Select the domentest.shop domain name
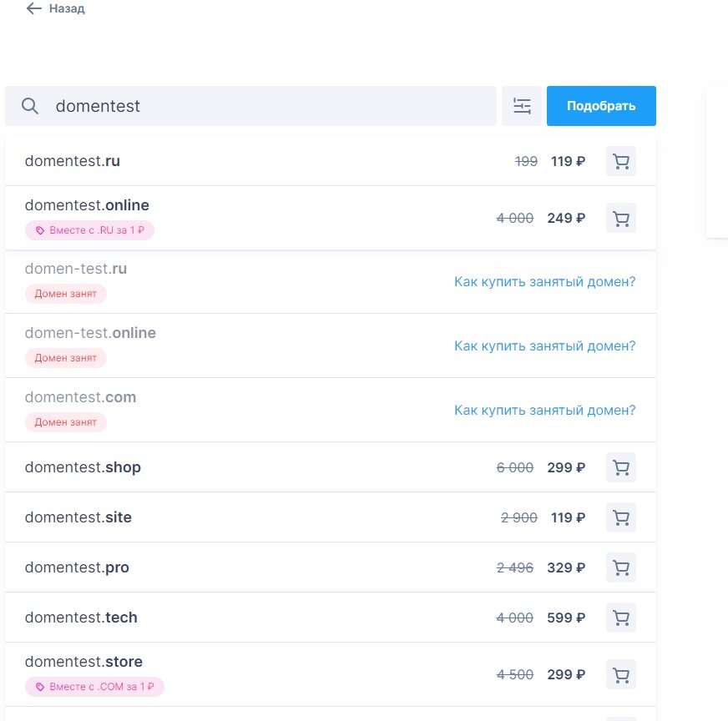The height and width of the screenshot is (721, 728). (83, 467)
